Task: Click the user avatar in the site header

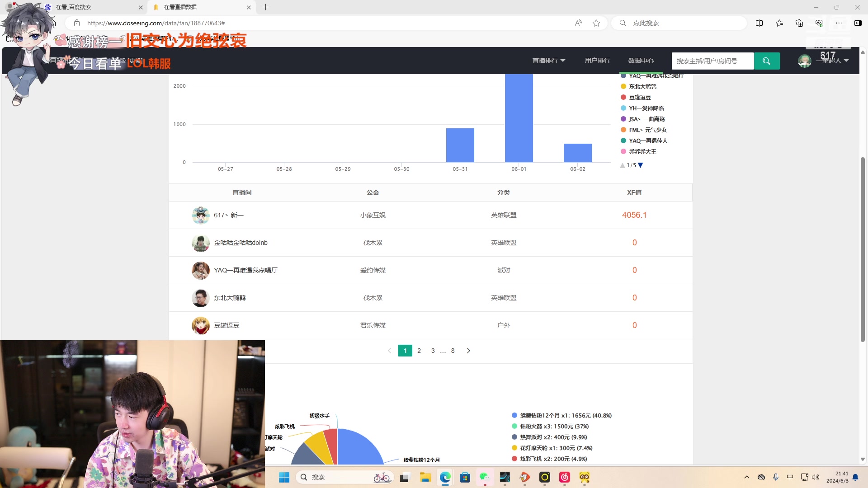Action: pos(804,61)
